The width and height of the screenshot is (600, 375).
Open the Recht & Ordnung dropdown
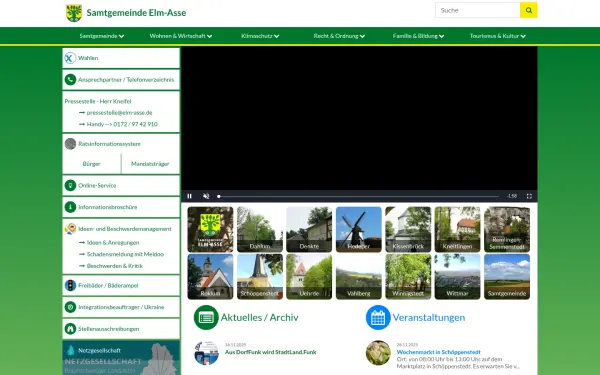[339, 36]
